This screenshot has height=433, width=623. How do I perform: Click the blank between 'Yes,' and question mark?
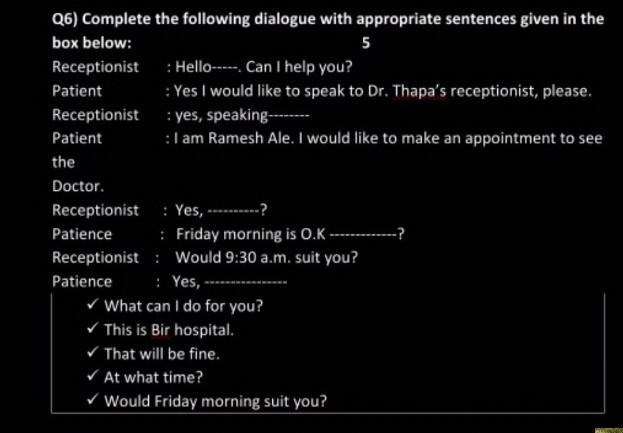pos(234,211)
